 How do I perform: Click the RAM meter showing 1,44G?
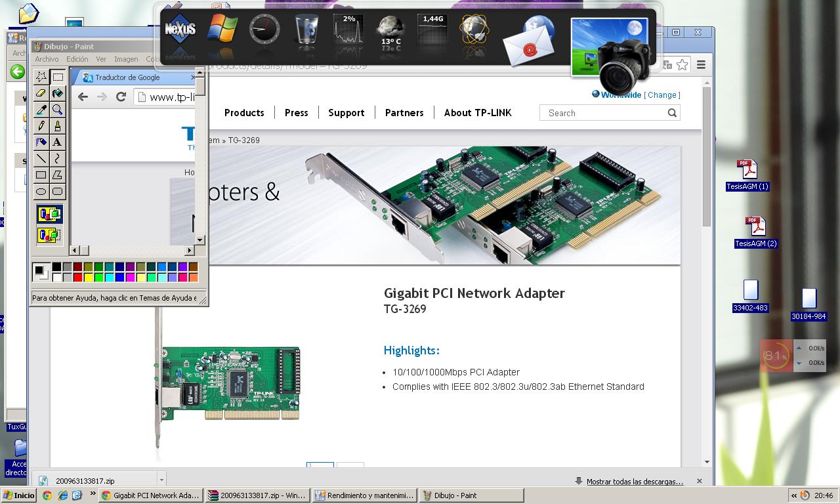[x=433, y=30]
